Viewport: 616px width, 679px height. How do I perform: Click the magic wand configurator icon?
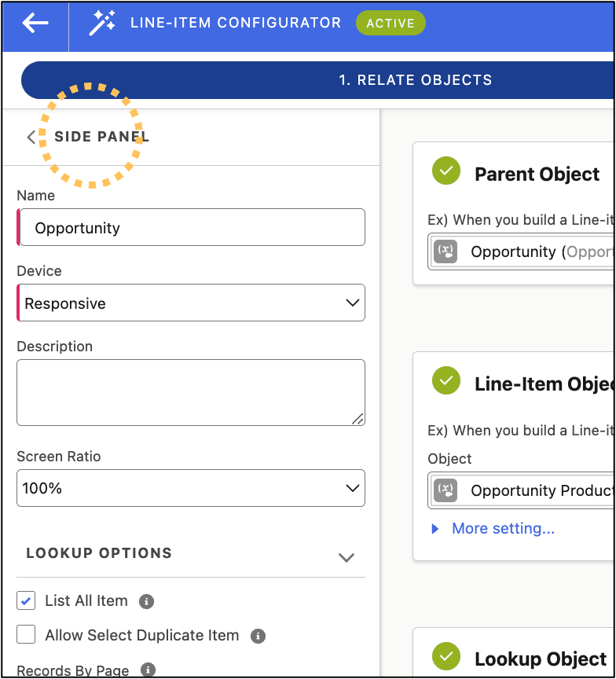[x=102, y=23]
